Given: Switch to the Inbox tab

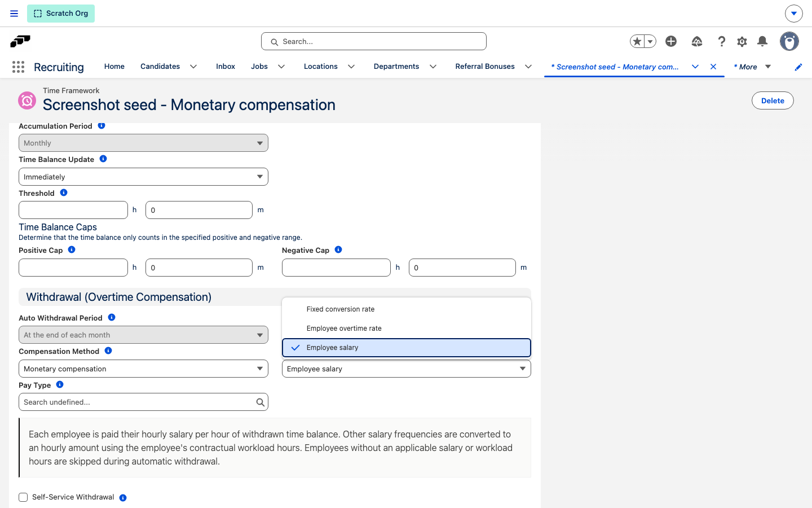Looking at the screenshot, I should pyautogui.click(x=226, y=67).
